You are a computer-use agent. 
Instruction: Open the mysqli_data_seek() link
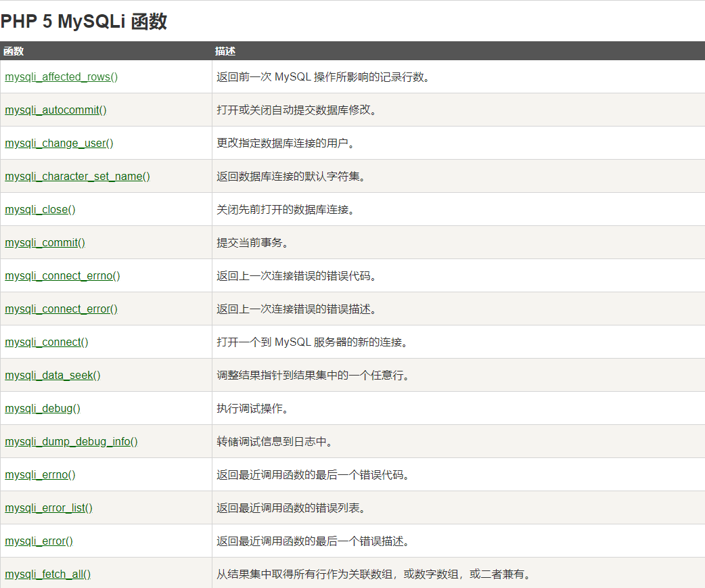(53, 376)
